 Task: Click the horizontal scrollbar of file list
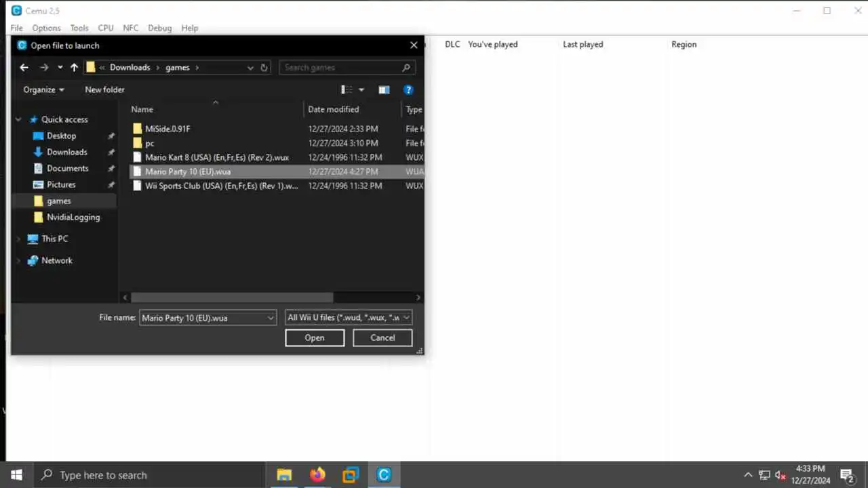tap(232, 298)
